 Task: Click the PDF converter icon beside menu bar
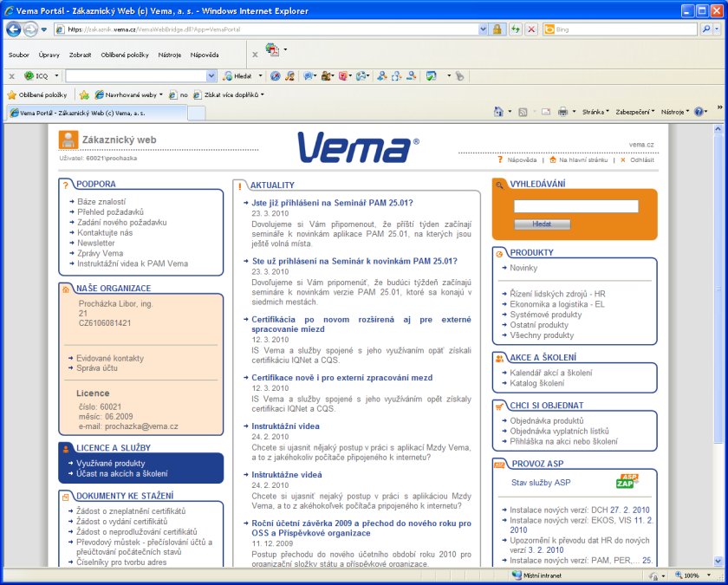(x=272, y=49)
